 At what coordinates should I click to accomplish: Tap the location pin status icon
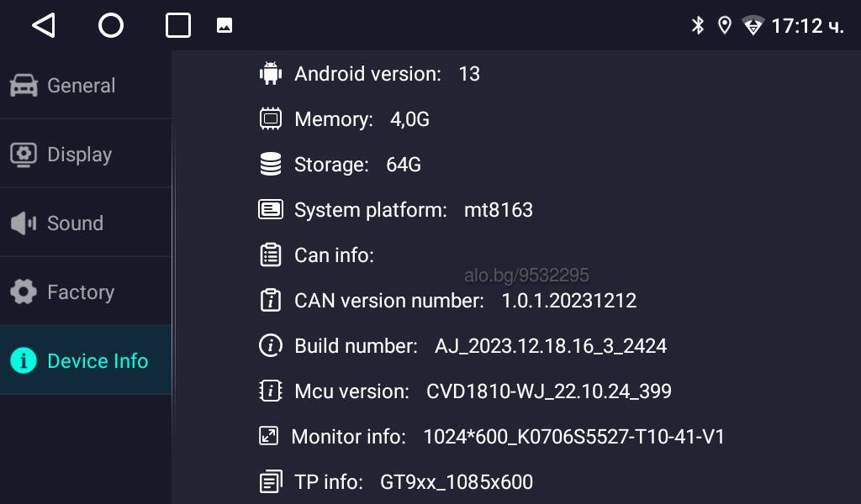[725, 25]
